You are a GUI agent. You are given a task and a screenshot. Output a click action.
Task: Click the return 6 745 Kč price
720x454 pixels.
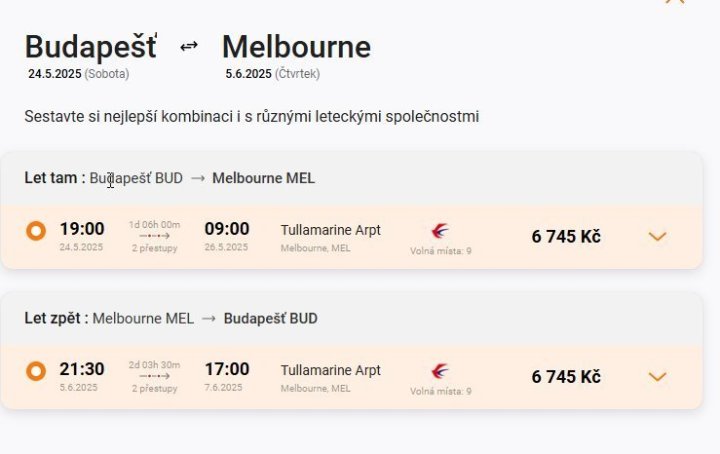coord(566,376)
